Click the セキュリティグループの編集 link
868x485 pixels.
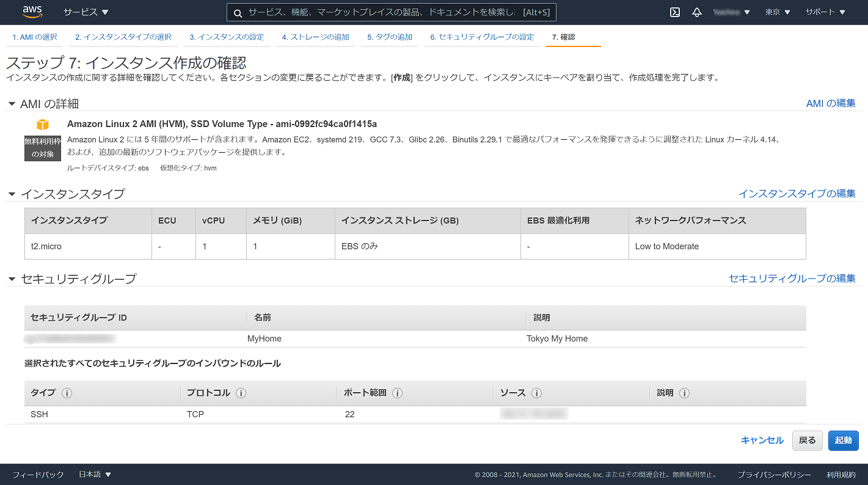792,278
